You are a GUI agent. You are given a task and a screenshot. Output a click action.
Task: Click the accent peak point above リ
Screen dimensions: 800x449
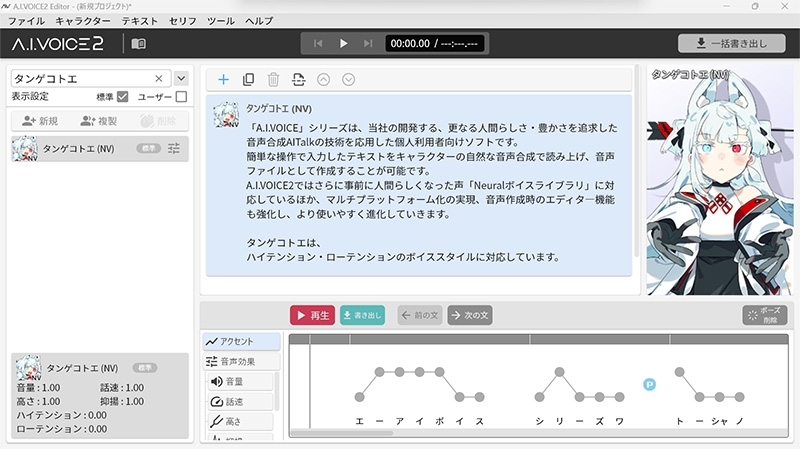coord(560,372)
